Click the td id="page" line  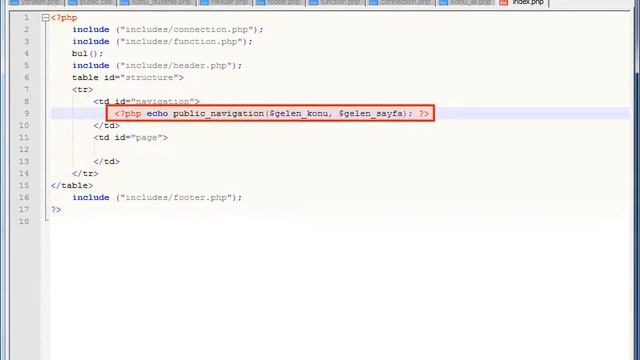coord(131,137)
